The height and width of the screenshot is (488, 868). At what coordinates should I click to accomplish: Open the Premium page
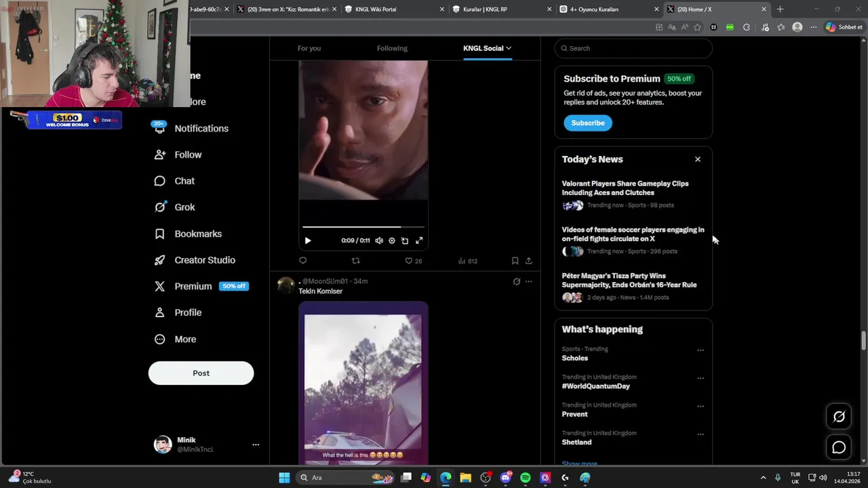click(201, 286)
